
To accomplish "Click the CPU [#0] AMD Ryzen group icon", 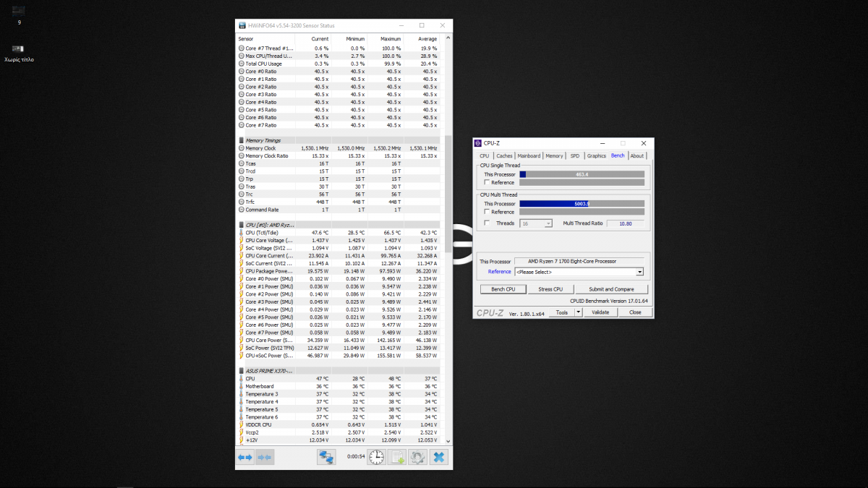I will 241,225.
